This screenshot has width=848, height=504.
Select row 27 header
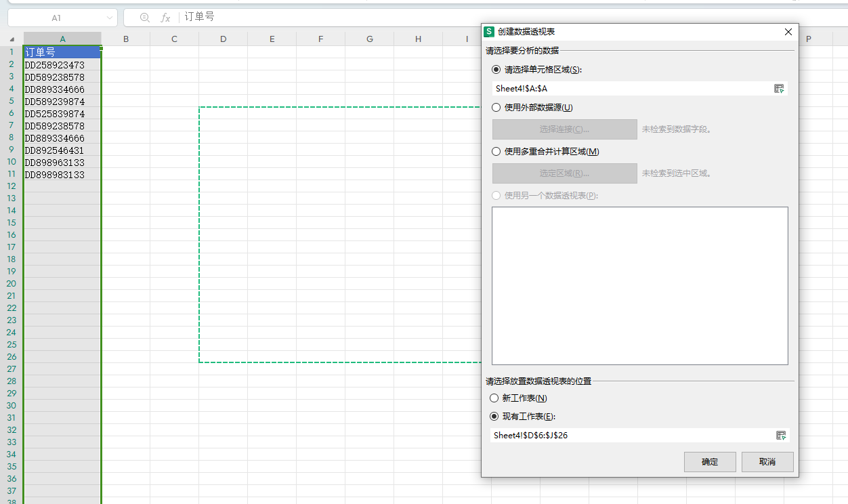[x=12, y=369]
